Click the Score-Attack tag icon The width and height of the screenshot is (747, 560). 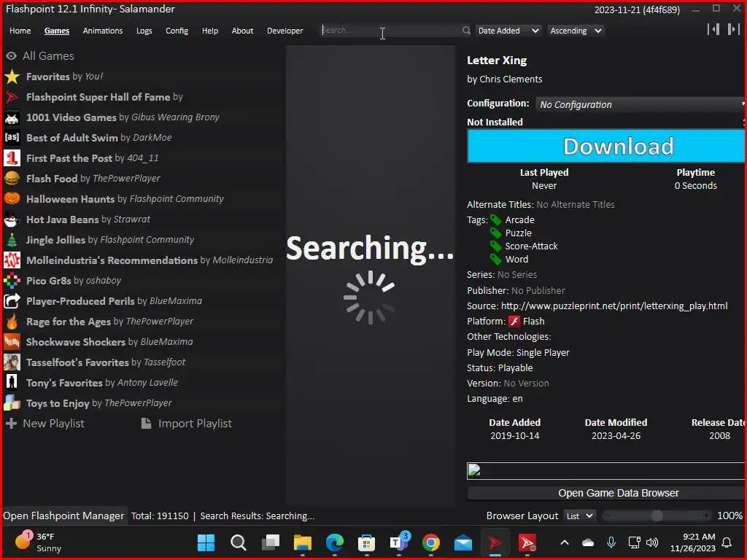pyautogui.click(x=496, y=246)
